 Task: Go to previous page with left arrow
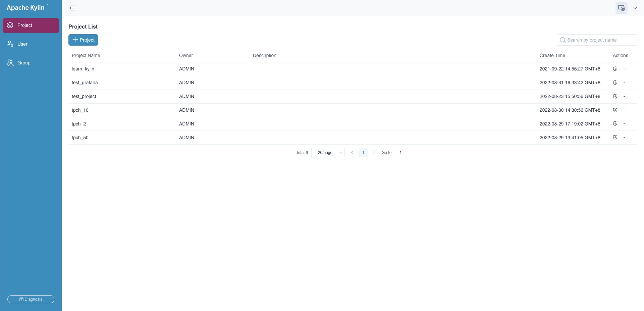(352, 153)
